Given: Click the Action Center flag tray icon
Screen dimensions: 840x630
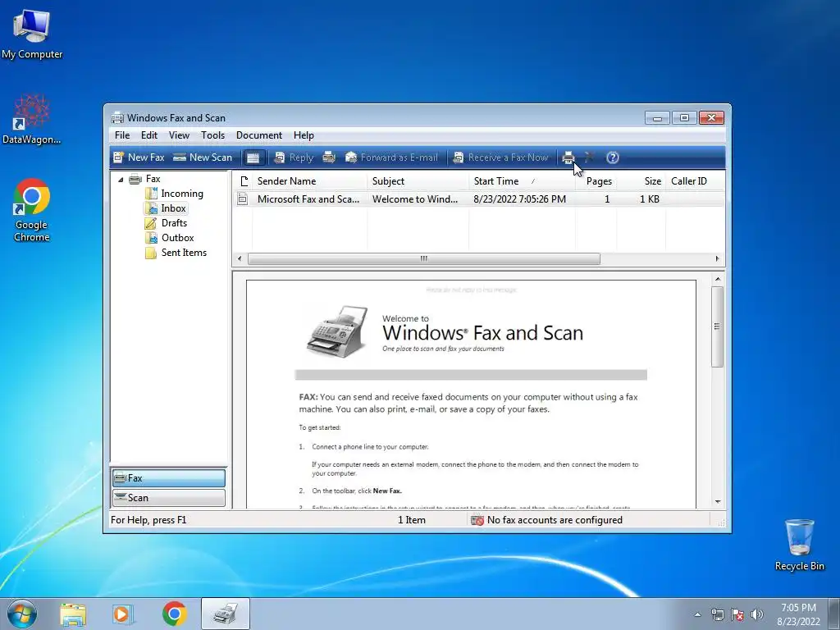Looking at the screenshot, I should point(737,614).
